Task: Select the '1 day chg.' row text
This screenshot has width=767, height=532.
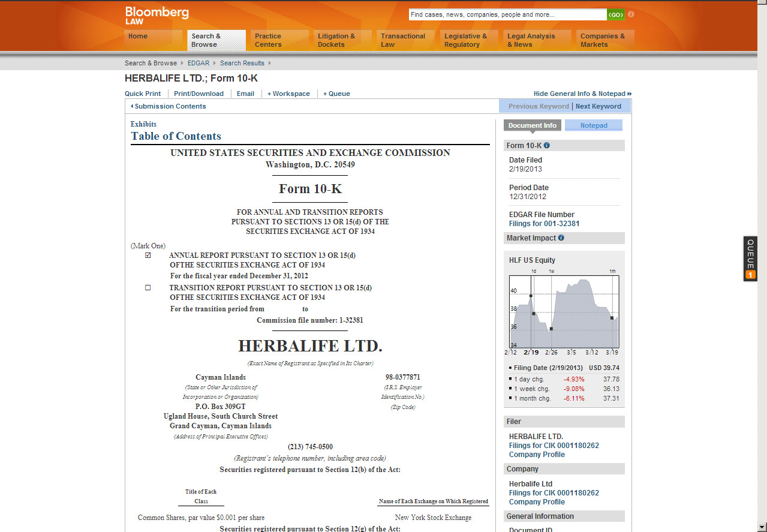Action: [x=564, y=379]
